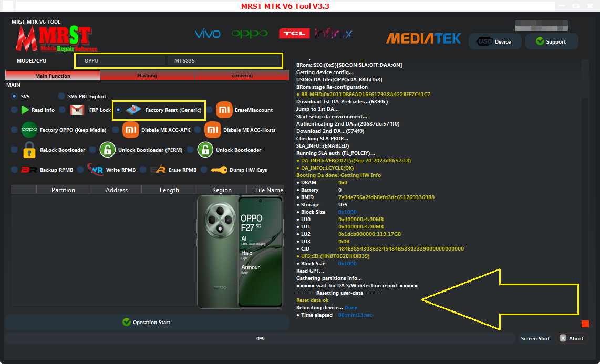600x364 pixels.
Task: Click the Time elapsed 00:min:13:sec value
Action: click(355, 315)
